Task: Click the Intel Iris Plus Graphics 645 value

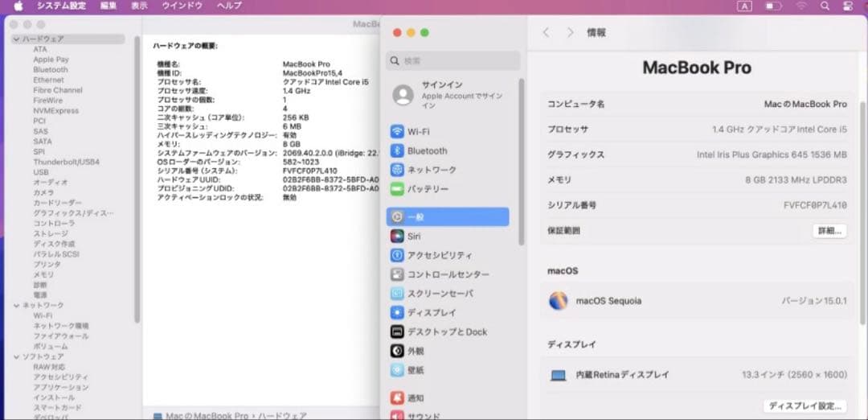Action: tap(772, 154)
